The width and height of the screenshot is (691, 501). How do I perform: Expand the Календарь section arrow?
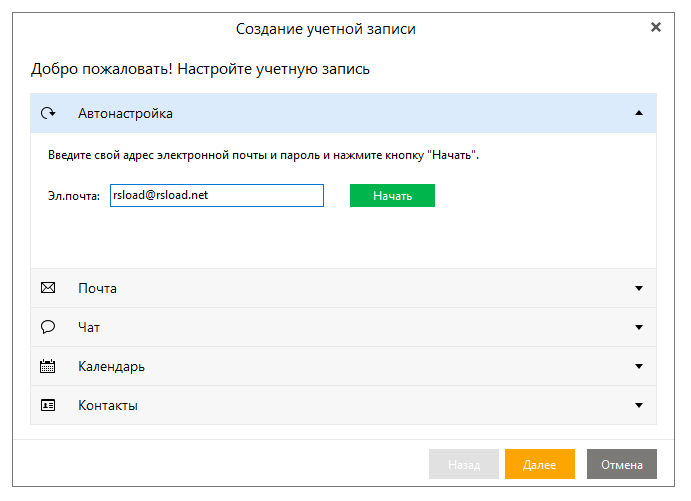639,366
